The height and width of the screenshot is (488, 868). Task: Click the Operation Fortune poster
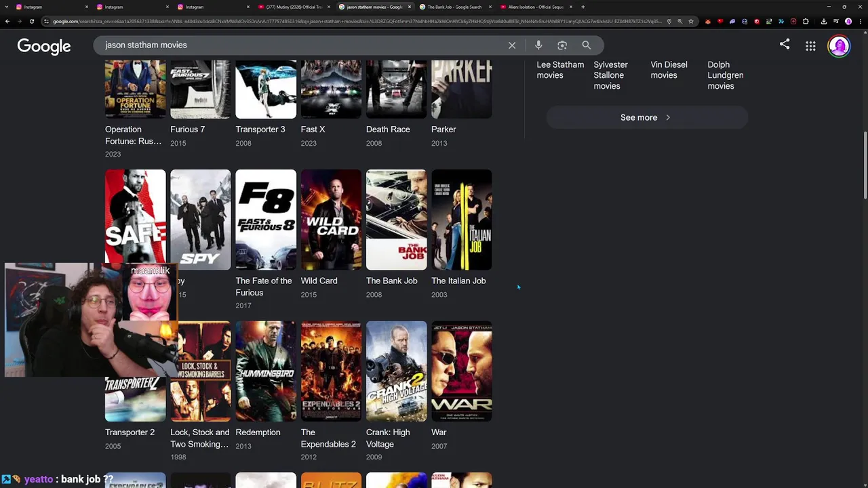click(135, 89)
